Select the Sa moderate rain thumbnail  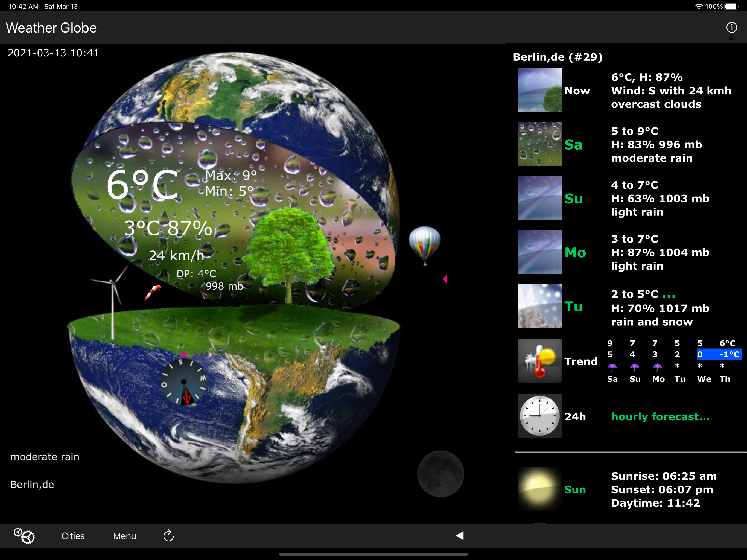(539, 144)
